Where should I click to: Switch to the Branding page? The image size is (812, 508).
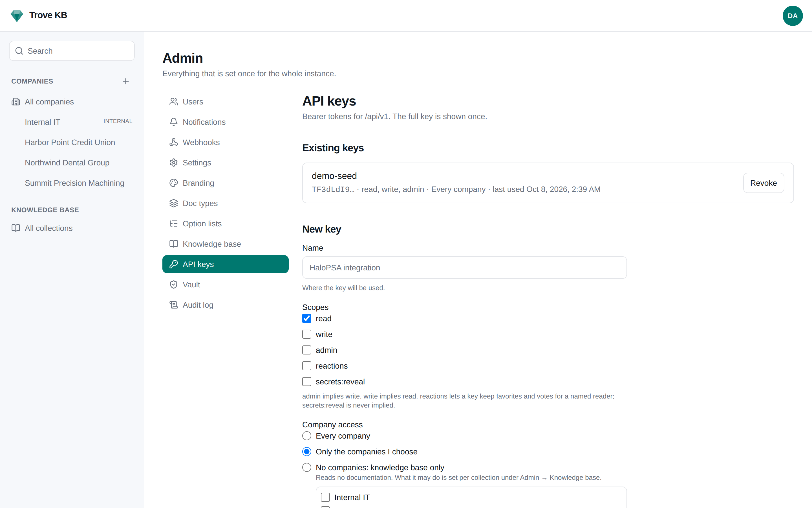pyautogui.click(x=226, y=183)
